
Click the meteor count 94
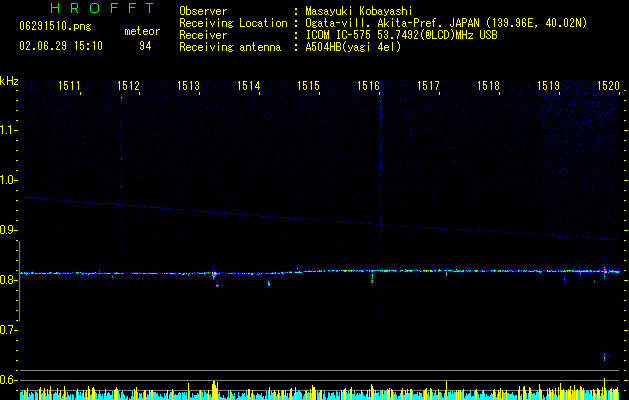point(145,46)
